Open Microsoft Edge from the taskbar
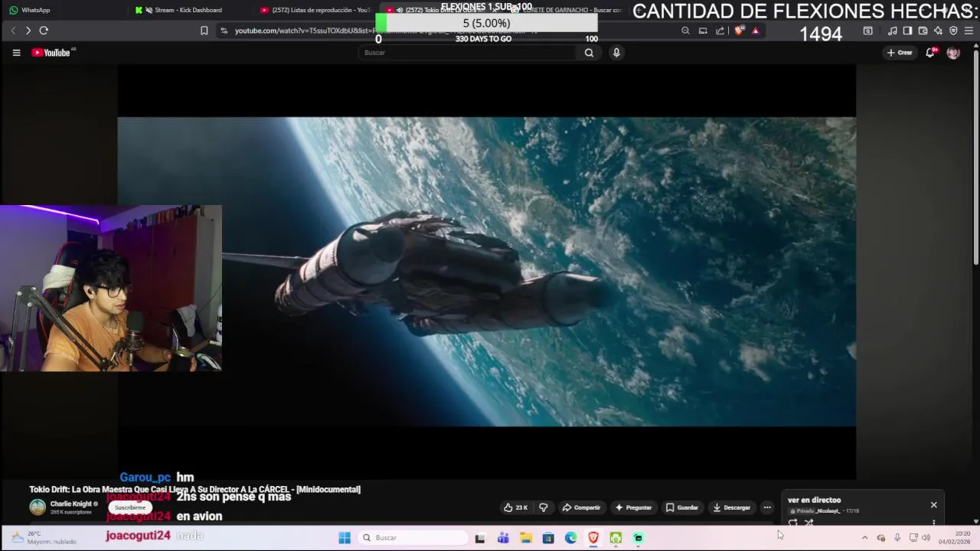This screenshot has width=980, height=551. point(571,538)
